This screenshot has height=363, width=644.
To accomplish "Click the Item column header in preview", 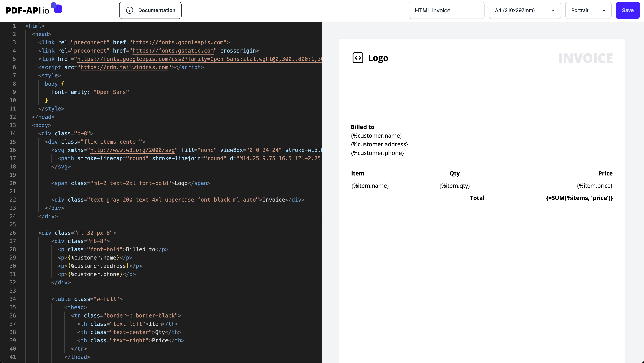I will tap(358, 173).
